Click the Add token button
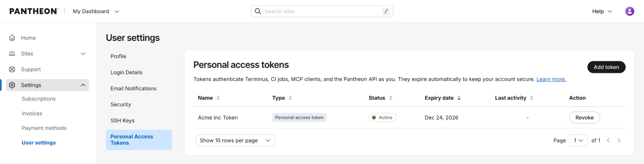This screenshot has width=644, height=164. [x=606, y=67]
